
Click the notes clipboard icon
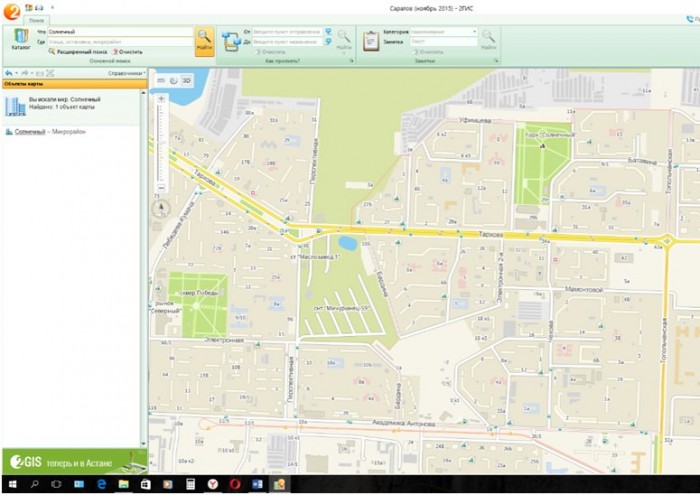pyautogui.click(x=371, y=39)
